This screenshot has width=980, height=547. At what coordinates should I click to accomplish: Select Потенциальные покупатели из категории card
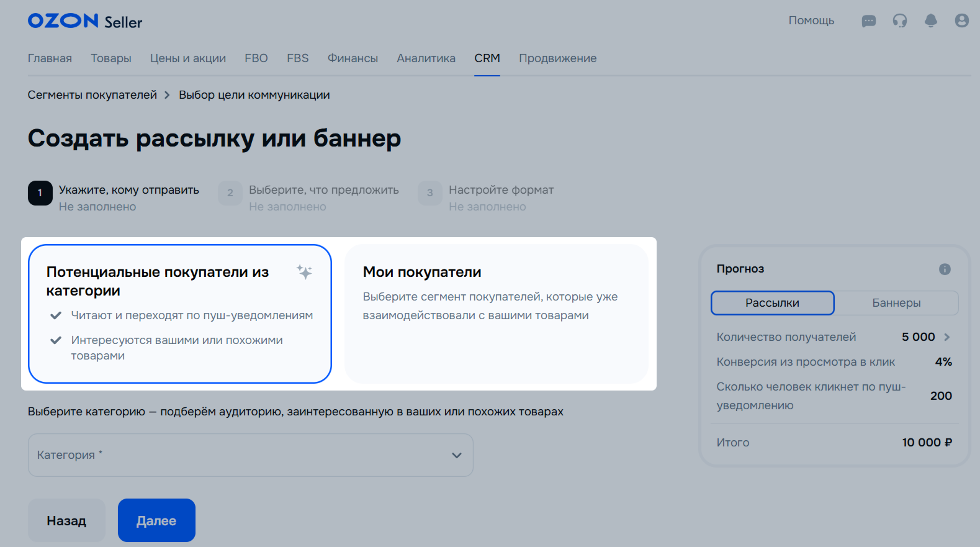tap(179, 314)
